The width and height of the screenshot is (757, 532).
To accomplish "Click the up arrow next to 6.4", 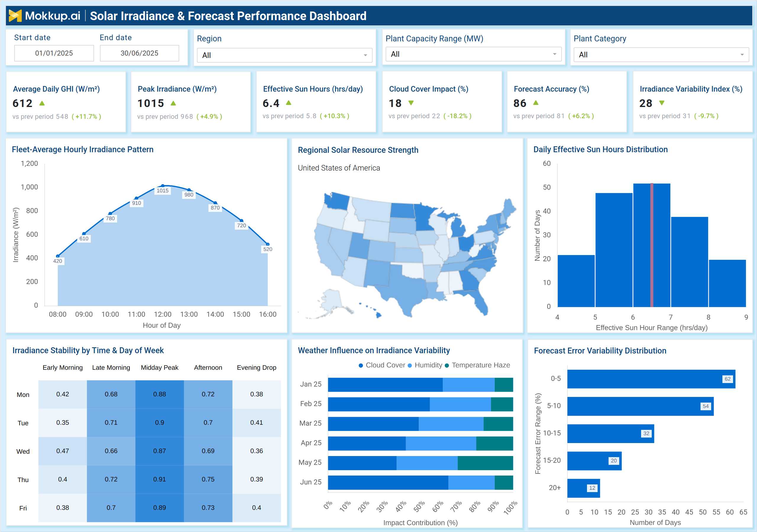I will pos(289,103).
